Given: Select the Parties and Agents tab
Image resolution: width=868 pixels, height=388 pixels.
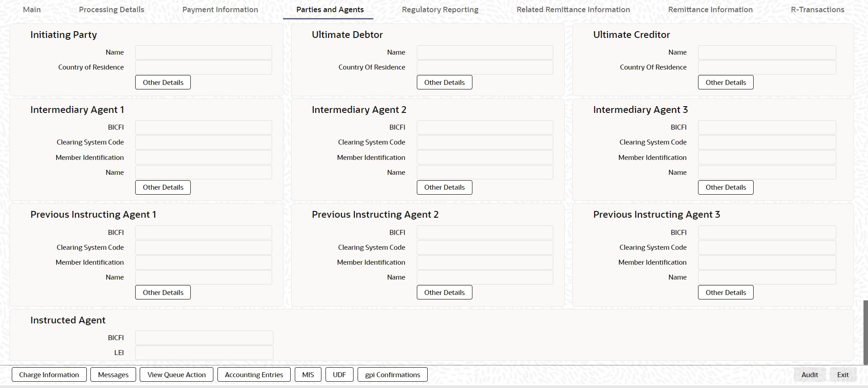Looking at the screenshot, I should 330,9.
